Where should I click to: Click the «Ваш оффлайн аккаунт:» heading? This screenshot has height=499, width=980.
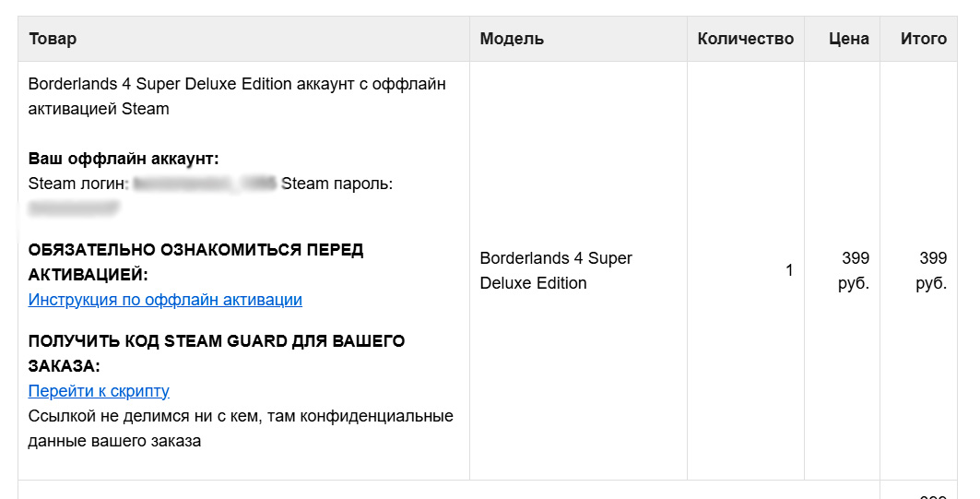tap(124, 159)
